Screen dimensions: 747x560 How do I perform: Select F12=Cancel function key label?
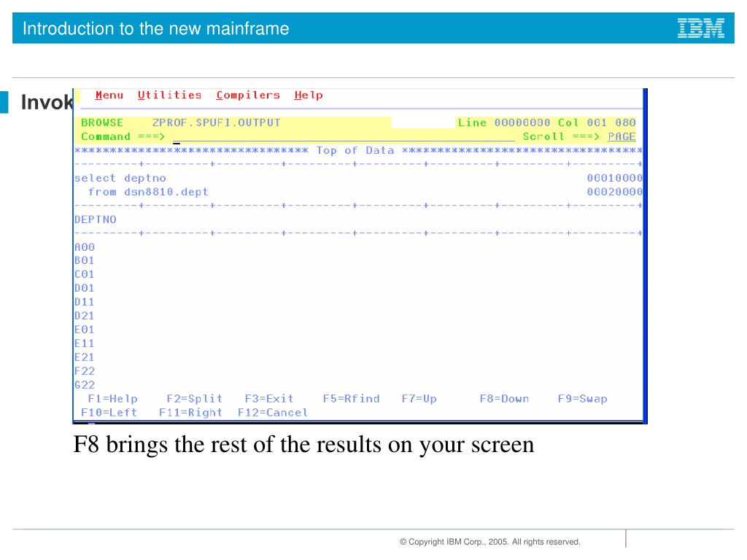tap(273, 413)
